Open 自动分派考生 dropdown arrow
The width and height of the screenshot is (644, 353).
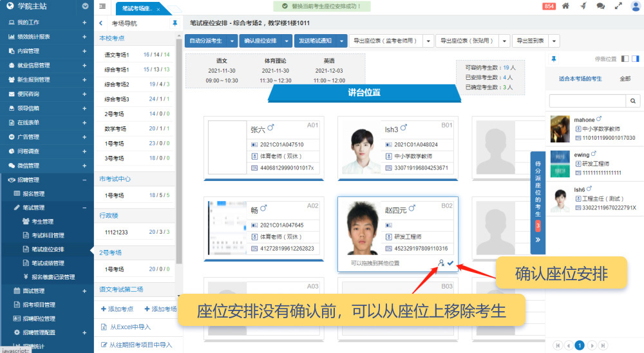232,41
